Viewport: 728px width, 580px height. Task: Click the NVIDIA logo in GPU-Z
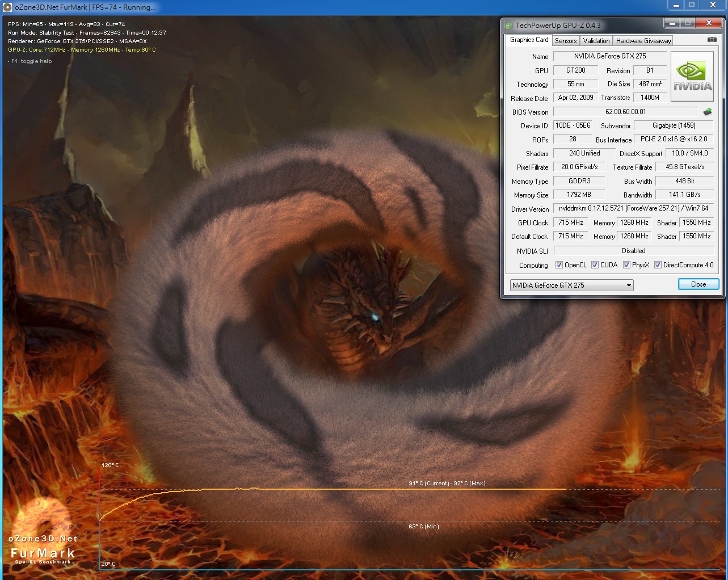click(692, 77)
